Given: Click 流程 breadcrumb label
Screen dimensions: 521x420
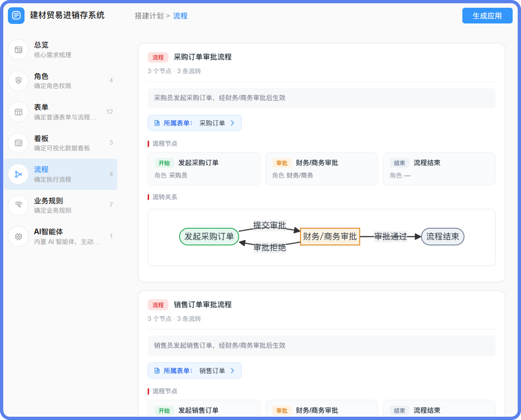Looking at the screenshot, I should pyautogui.click(x=180, y=16).
